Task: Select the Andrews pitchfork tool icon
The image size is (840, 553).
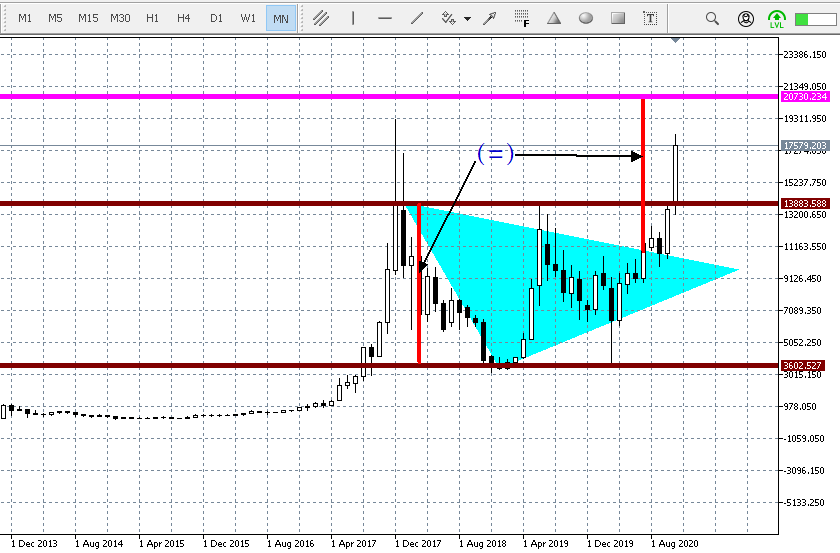Action: pyautogui.click(x=448, y=18)
